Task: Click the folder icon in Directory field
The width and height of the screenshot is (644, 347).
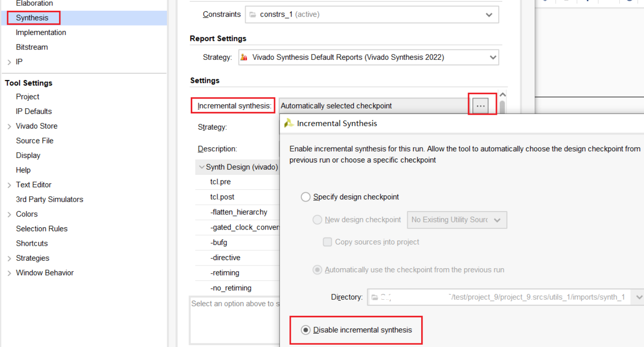Action: click(374, 297)
